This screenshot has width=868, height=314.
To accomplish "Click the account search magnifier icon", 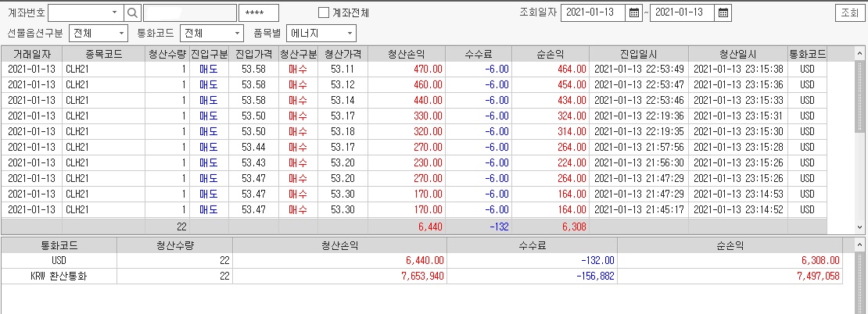I will tap(133, 12).
